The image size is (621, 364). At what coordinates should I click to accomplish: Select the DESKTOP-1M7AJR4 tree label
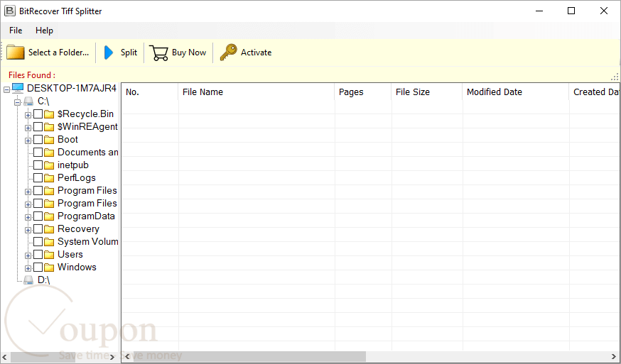point(72,88)
